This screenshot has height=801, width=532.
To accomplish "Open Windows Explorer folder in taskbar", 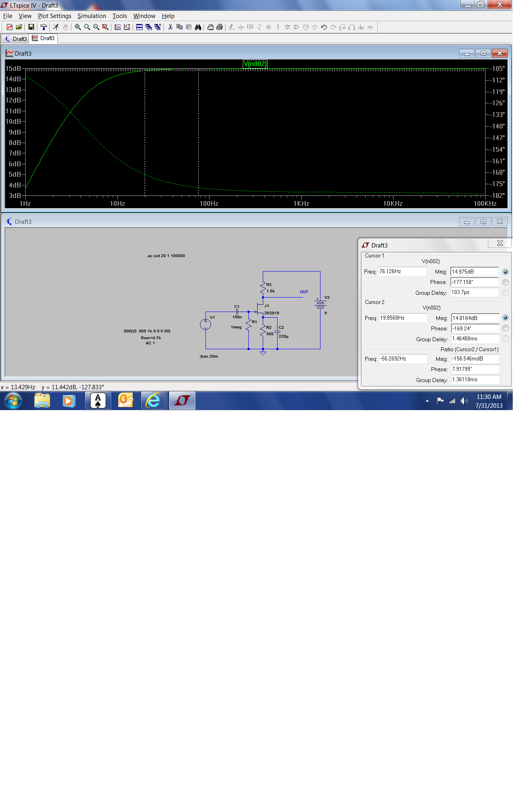I will [42, 400].
